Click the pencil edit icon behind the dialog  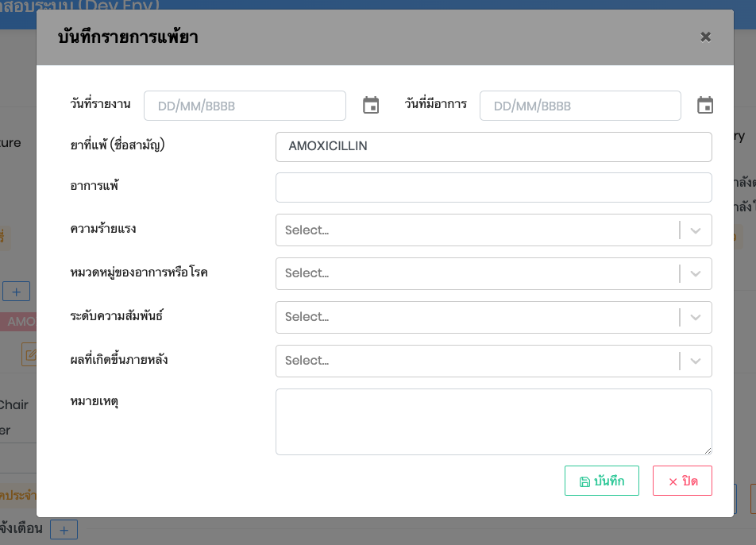pyautogui.click(x=30, y=354)
